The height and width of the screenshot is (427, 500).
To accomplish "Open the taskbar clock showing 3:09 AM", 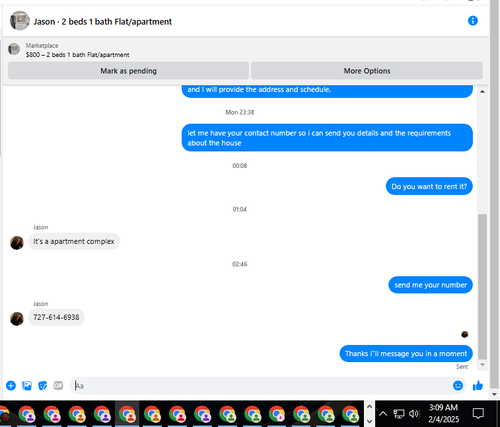I will click(443, 413).
